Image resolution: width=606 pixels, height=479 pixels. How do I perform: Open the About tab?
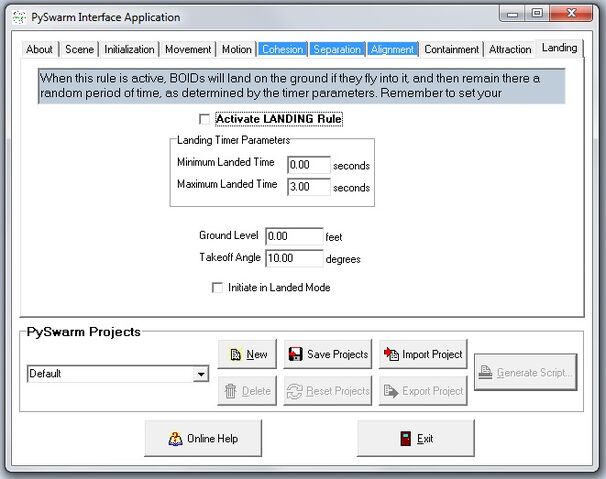[x=39, y=49]
